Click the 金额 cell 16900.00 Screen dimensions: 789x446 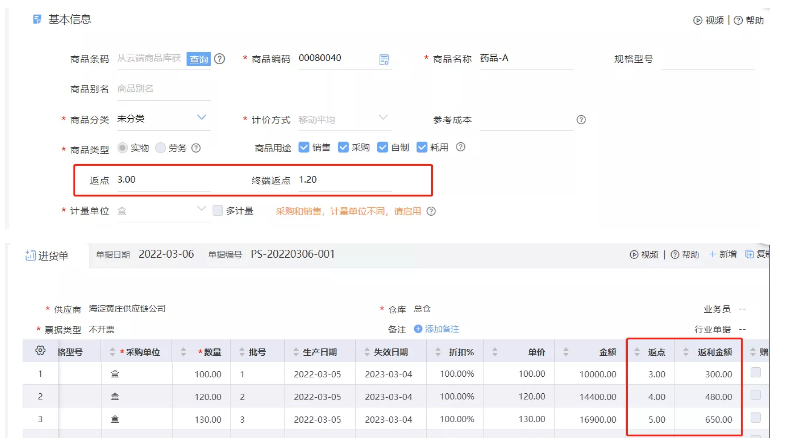[x=598, y=420]
